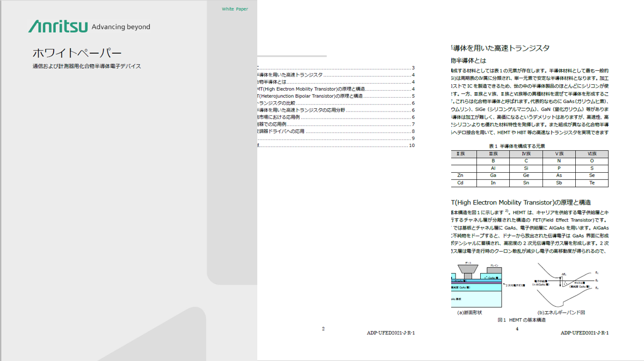The image size is (644, 361).
Task: Select the figure caption 図1 HEMTの基本構造
Action: coord(522,320)
